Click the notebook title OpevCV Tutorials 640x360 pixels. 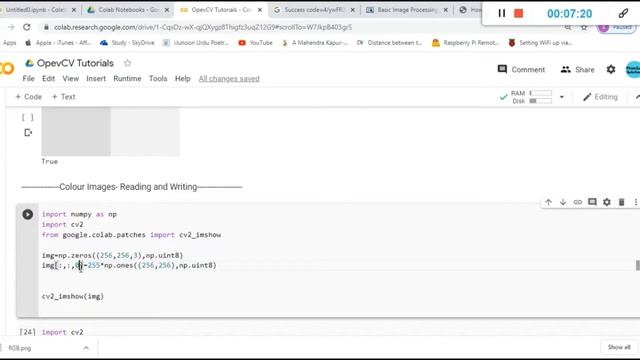(x=75, y=63)
